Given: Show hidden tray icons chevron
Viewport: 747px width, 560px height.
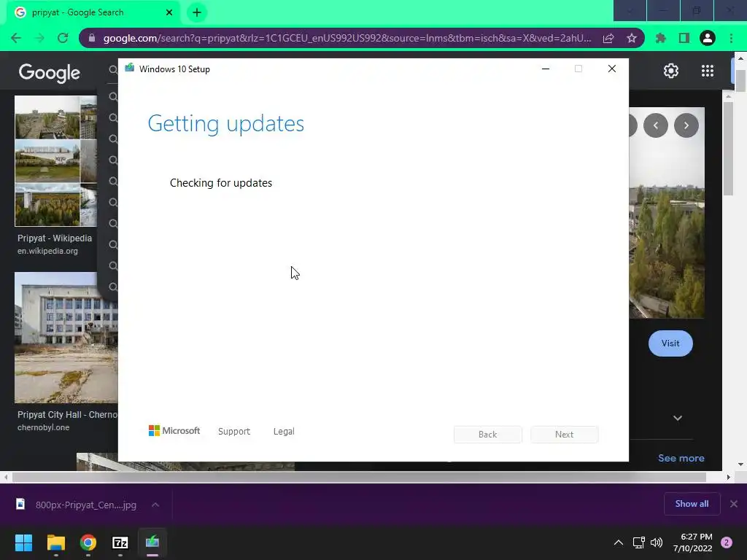Looking at the screenshot, I should (x=619, y=542).
